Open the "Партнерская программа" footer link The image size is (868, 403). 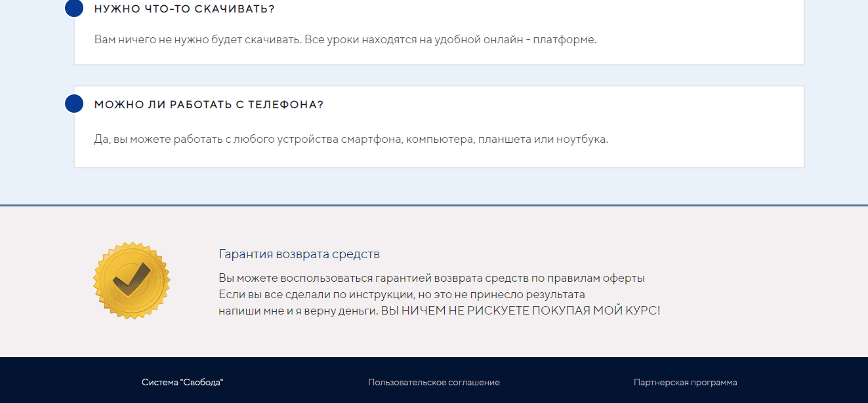(685, 382)
